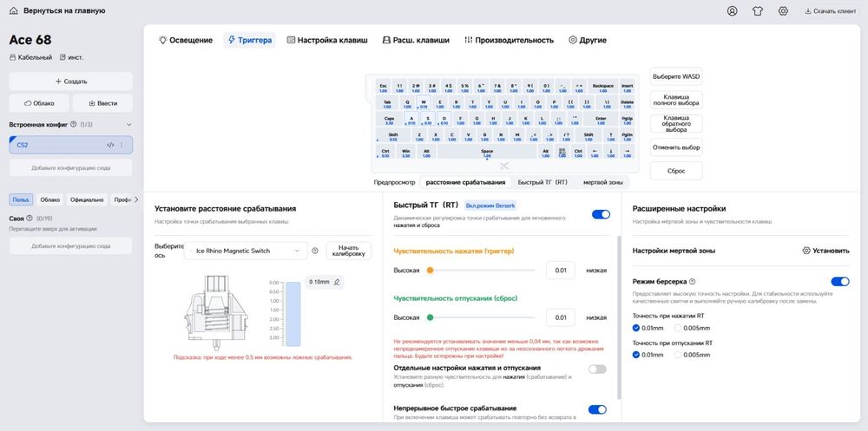Open the user account profile icon
868x431 pixels.
[x=733, y=10]
